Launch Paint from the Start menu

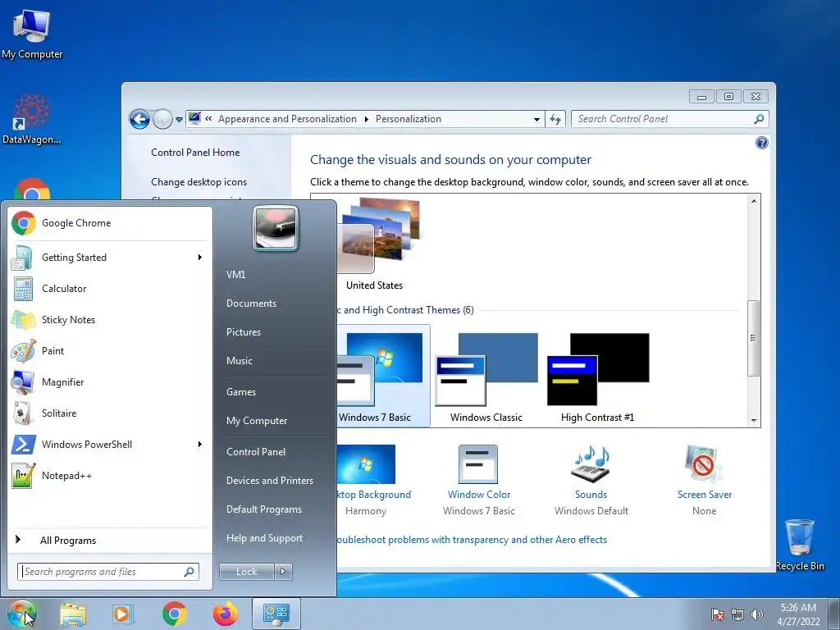[x=109, y=350]
